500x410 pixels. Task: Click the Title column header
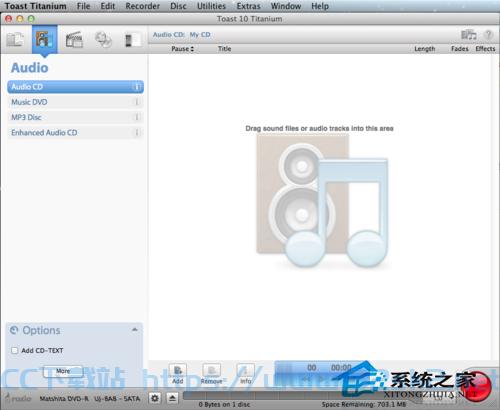click(224, 49)
